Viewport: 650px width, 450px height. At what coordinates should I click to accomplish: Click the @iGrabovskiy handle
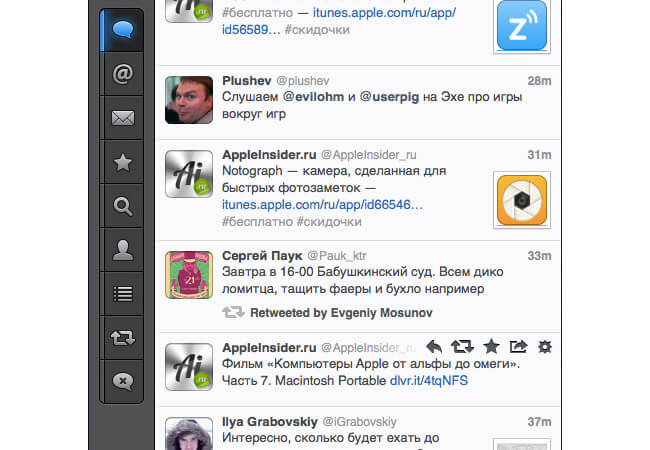click(x=359, y=422)
